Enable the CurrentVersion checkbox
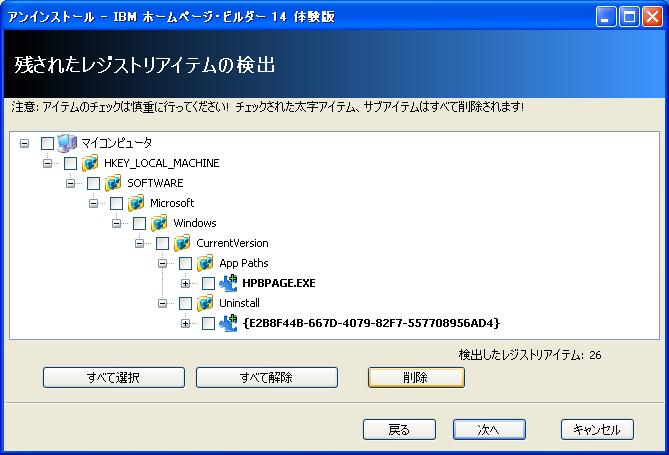 pos(163,243)
